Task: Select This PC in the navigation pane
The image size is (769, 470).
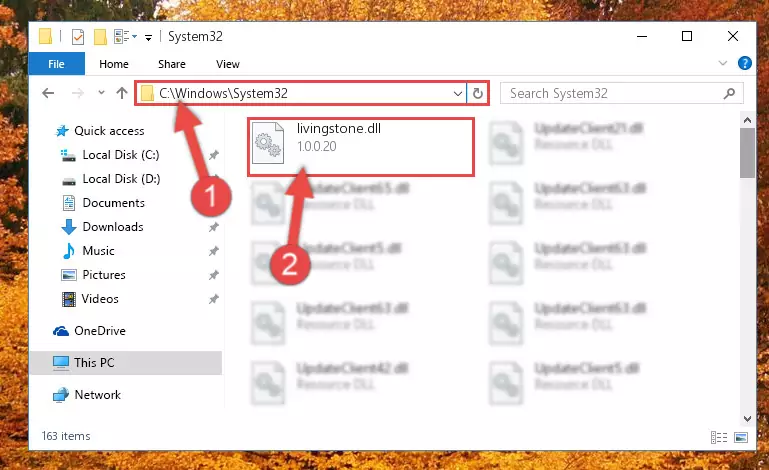Action: [126, 363]
